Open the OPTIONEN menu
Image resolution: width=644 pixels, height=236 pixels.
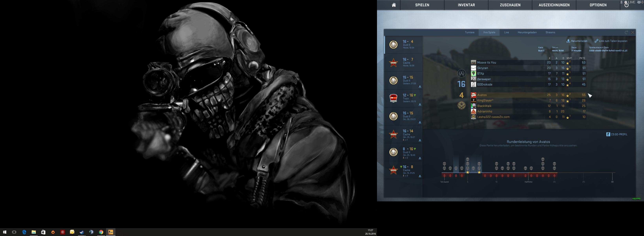(x=598, y=5)
